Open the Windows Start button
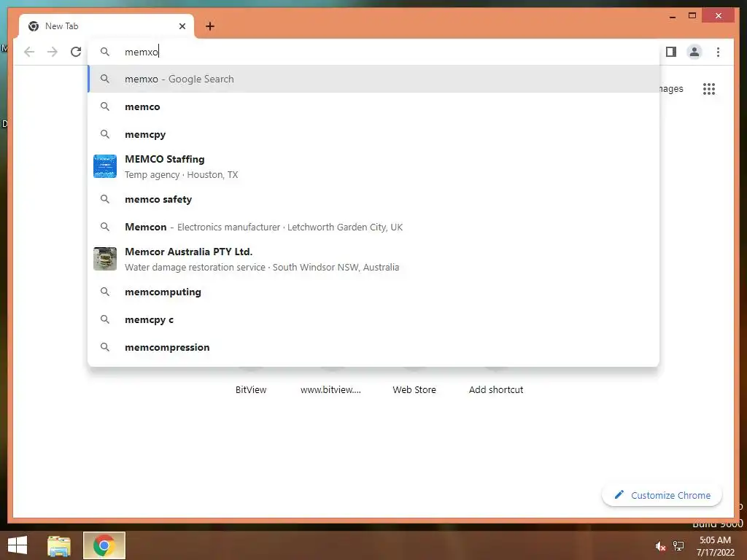 [18, 545]
